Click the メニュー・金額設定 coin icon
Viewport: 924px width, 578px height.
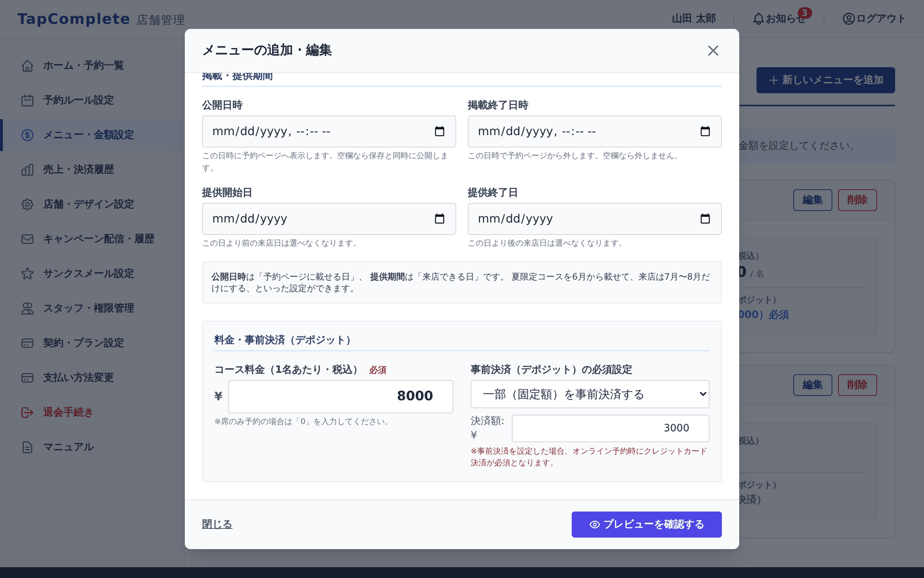point(27,135)
